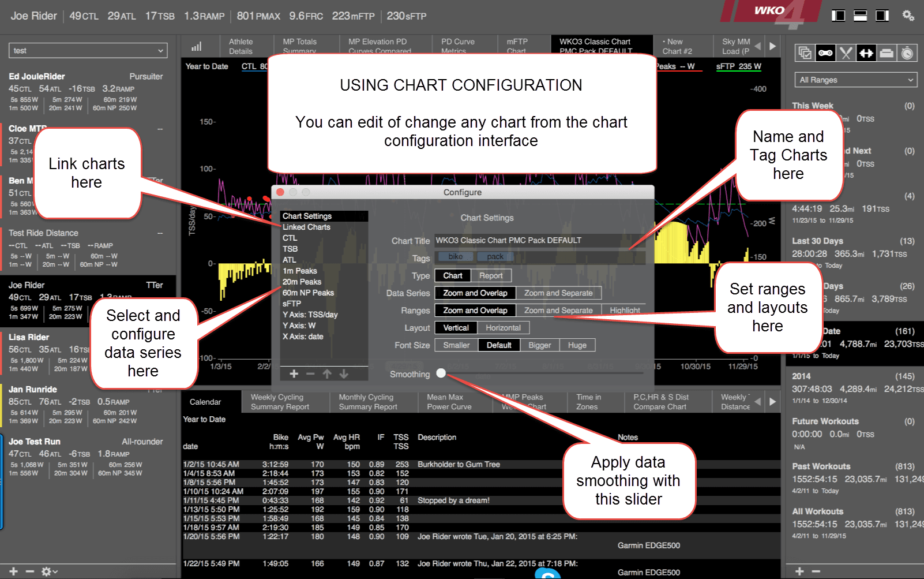Viewport: 924px width, 579px height.
Task: Set Data Series to Zoom and Separate
Action: (558, 293)
